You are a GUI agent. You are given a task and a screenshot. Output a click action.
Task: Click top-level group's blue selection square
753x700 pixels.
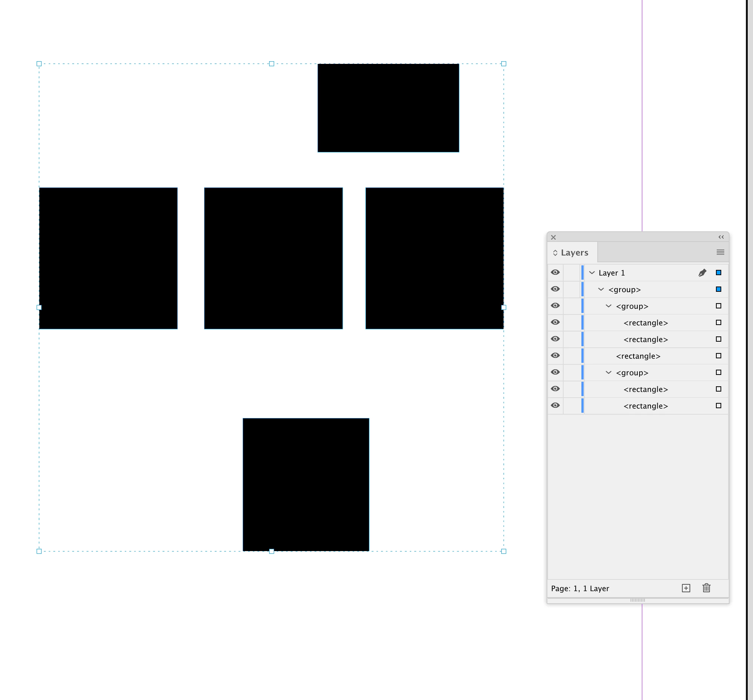coord(718,290)
